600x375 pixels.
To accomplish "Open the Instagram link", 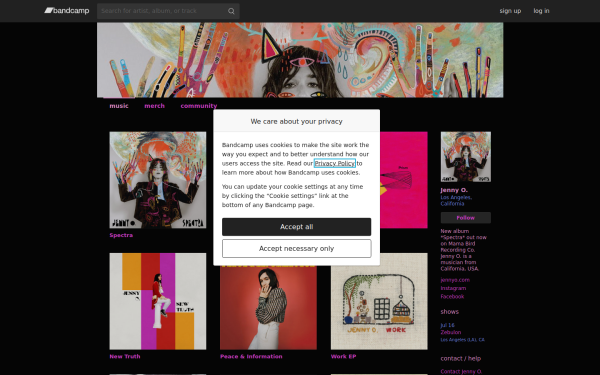I will click(x=453, y=289).
